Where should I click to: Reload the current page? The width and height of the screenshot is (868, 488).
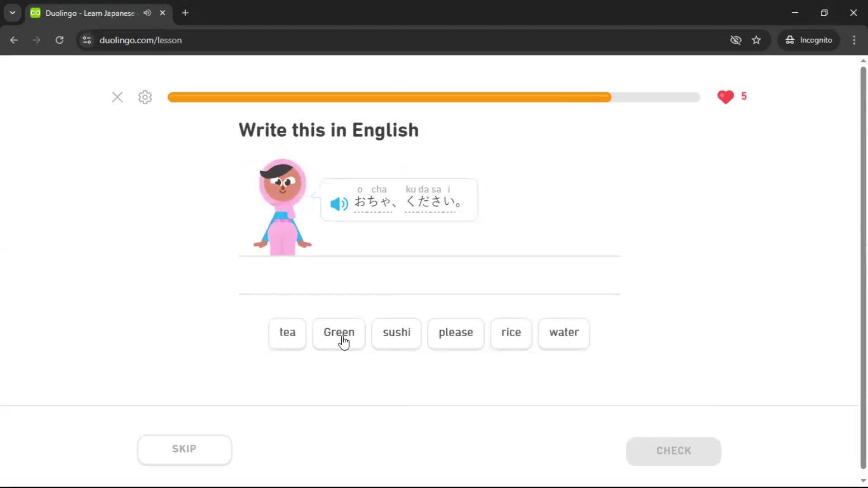tap(59, 40)
